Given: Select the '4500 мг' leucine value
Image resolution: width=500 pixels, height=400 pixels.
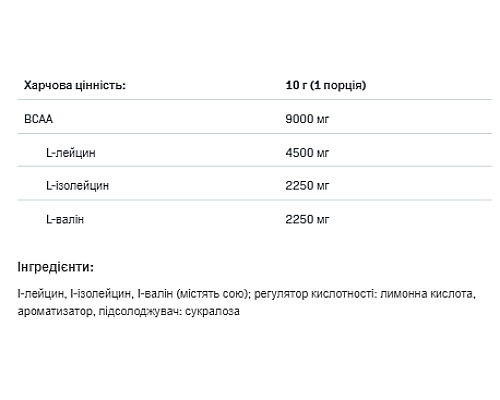Looking at the screenshot, I should [307, 153].
